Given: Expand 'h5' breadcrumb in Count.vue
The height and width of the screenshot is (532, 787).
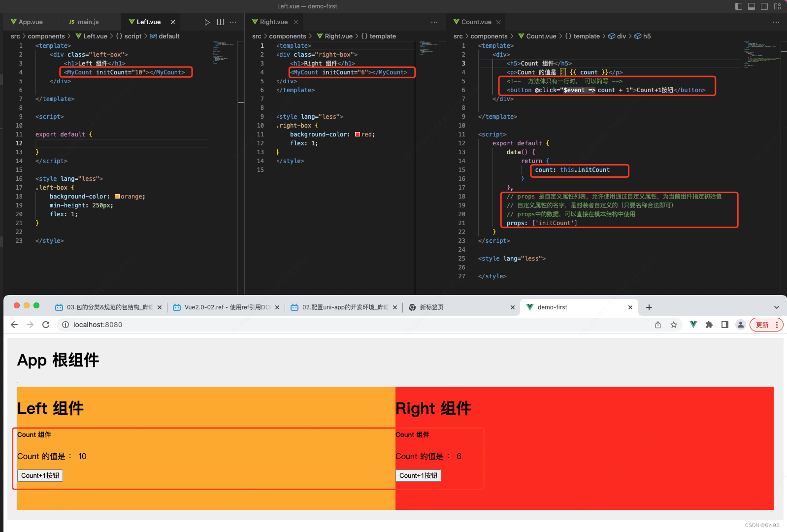Looking at the screenshot, I should coord(642,36).
